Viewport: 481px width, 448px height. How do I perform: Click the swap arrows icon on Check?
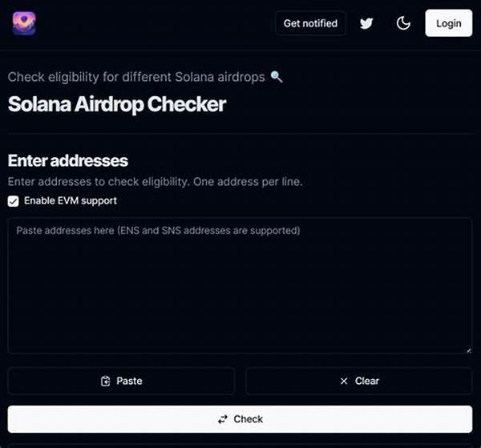[x=222, y=419]
